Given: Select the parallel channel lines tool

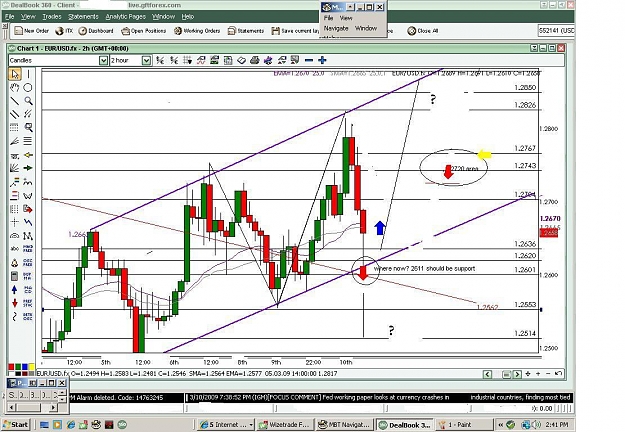Looking at the screenshot, I should 15,114.
